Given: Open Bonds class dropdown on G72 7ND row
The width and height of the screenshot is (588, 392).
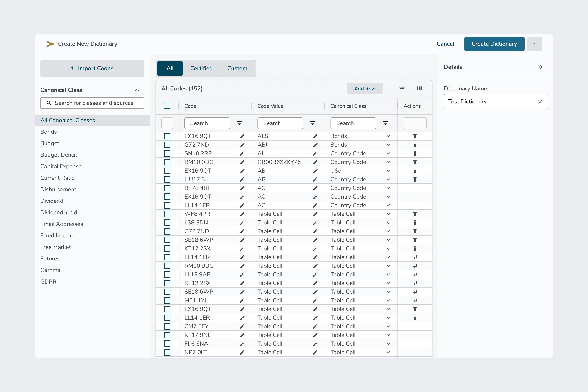Looking at the screenshot, I should [388, 145].
